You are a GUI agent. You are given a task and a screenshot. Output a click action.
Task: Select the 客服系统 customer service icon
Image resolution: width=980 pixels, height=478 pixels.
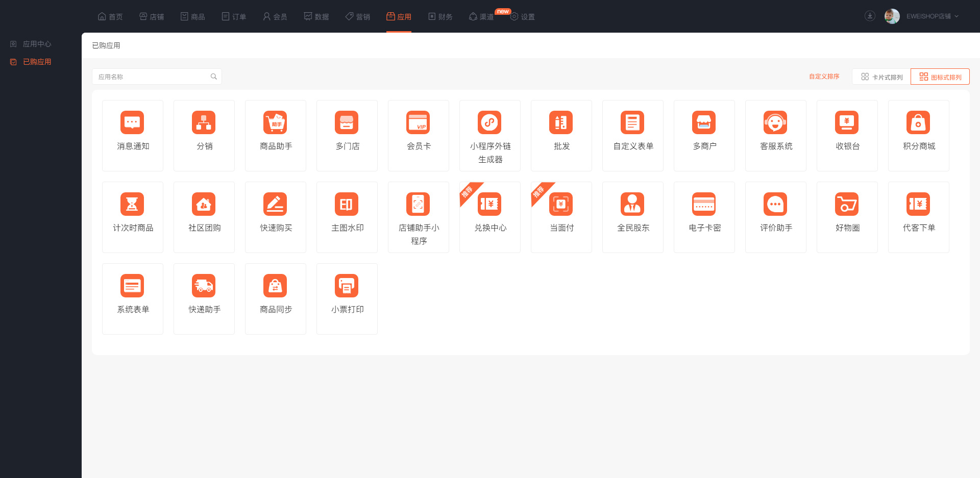(x=775, y=123)
